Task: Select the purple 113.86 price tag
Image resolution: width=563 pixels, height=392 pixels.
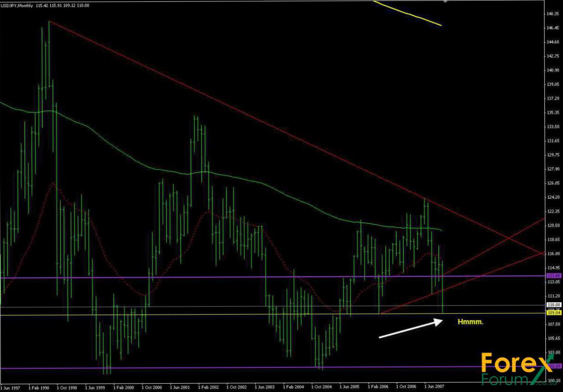Action: tap(553, 276)
